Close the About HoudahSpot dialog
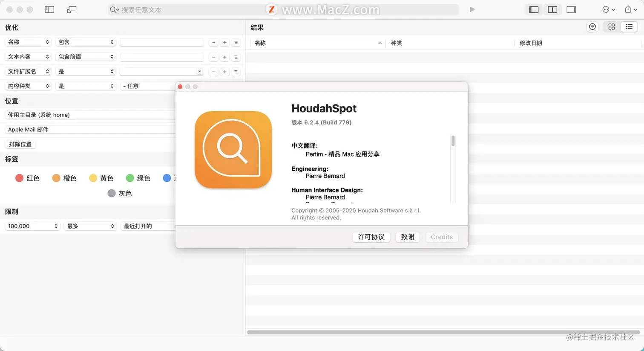644x351 pixels. [180, 87]
